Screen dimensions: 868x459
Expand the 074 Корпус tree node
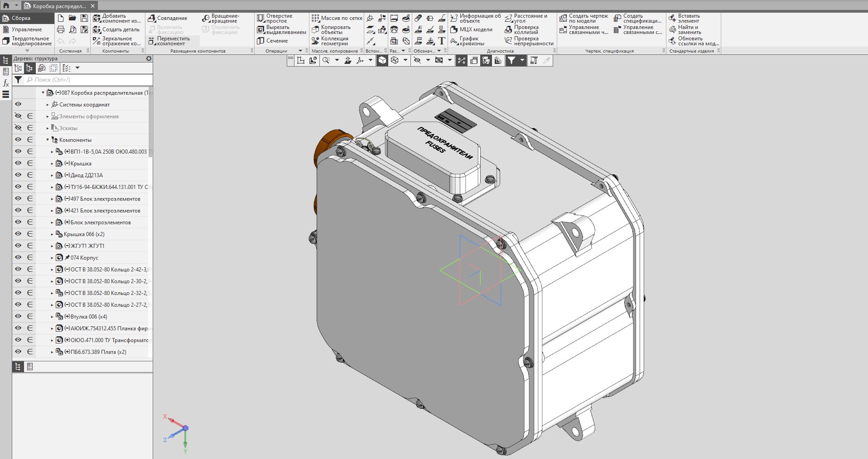[x=52, y=258]
